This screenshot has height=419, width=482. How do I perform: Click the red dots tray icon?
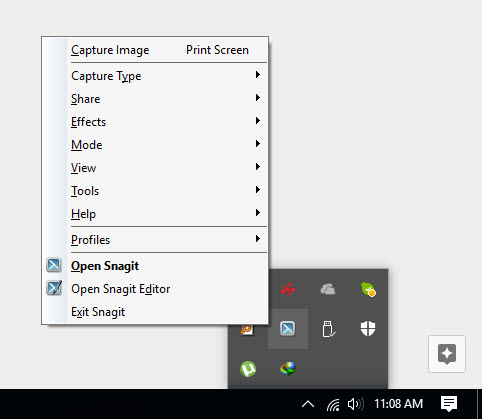tap(288, 289)
